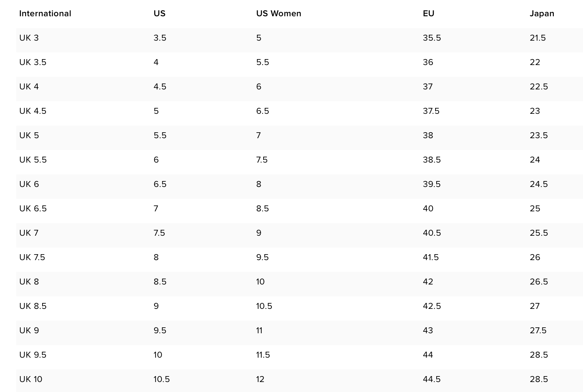Click the UK 8.5 row label
The image size is (583, 392).
click(33, 306)
